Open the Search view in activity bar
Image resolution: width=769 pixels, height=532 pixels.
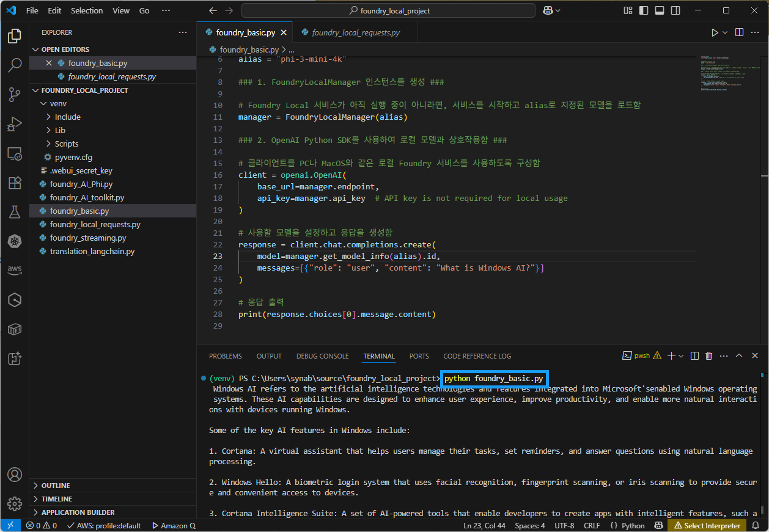point(15,65)
